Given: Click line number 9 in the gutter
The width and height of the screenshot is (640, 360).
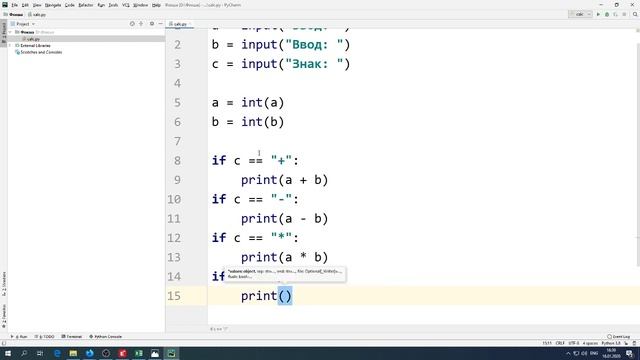Looking at the screenshot, I should click(177, 180).
